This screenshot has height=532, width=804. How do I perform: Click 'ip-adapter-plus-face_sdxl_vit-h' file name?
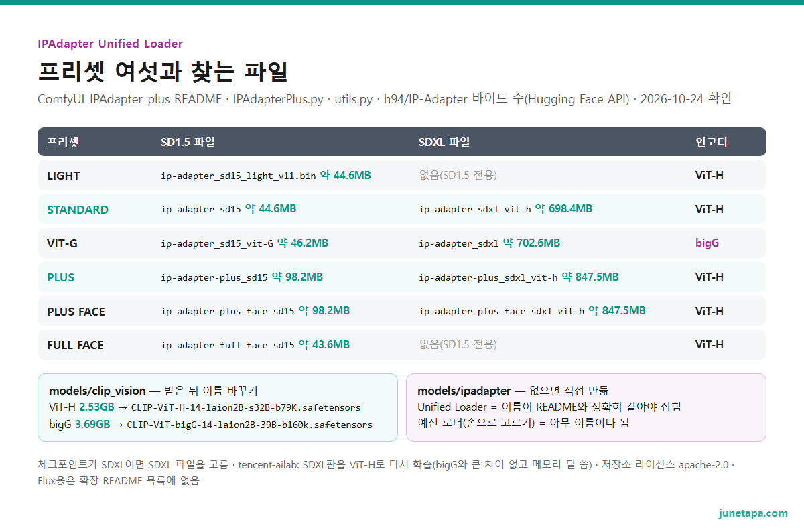click(502, 312)
